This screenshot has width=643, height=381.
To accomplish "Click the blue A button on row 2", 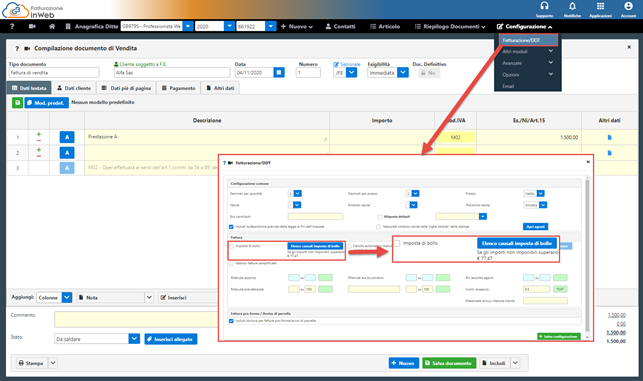I will tap(67, 153).
